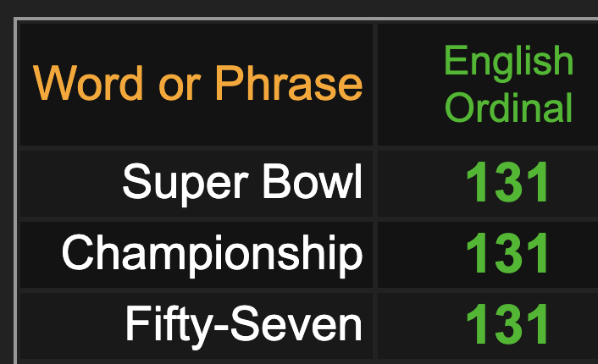Click the 131 value beside Super Bowl

click(x=507, y=182)
